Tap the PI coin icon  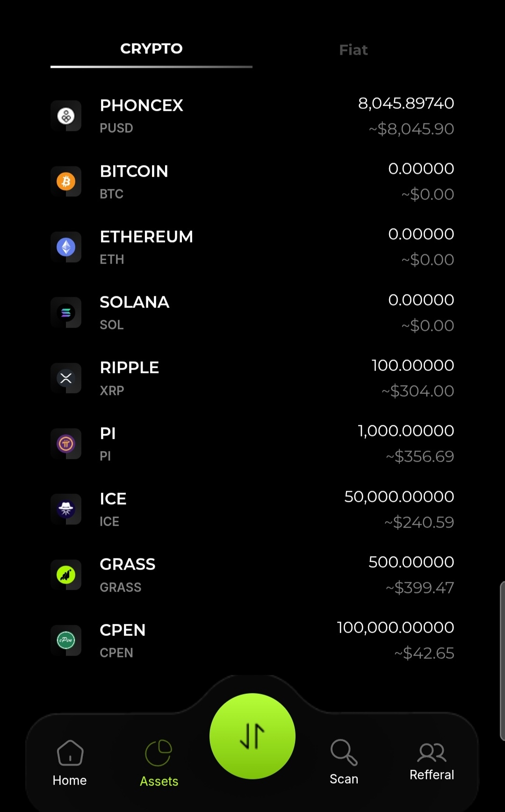[x=66, y=443]
